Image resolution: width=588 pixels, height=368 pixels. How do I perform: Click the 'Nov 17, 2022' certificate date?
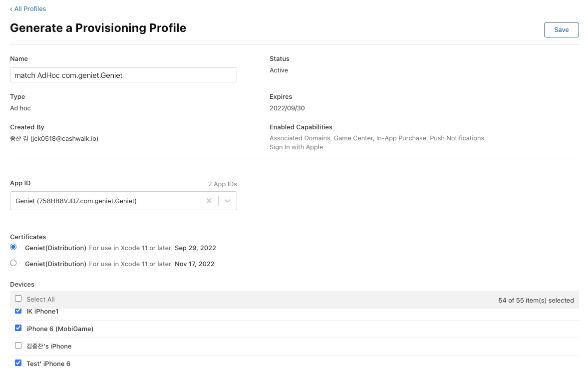tap(194, 264)
